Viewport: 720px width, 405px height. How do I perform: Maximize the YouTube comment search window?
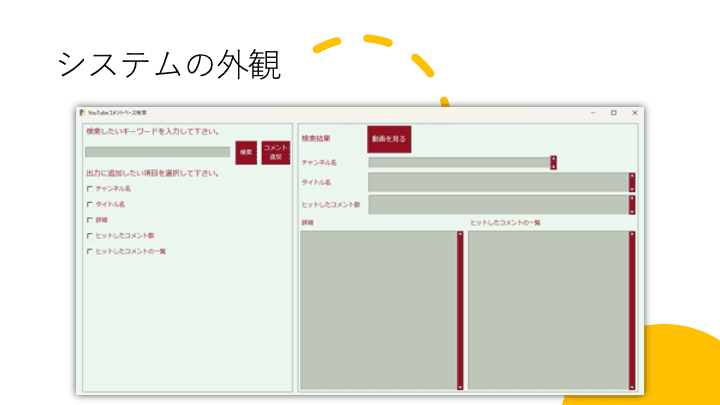click(614, 112)
